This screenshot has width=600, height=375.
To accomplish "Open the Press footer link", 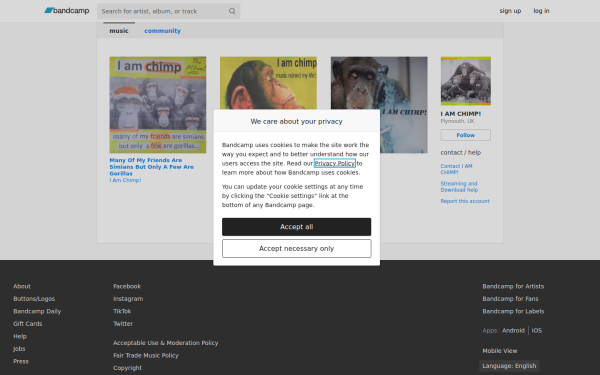I will pyautogui.click(x=21, y=361).
